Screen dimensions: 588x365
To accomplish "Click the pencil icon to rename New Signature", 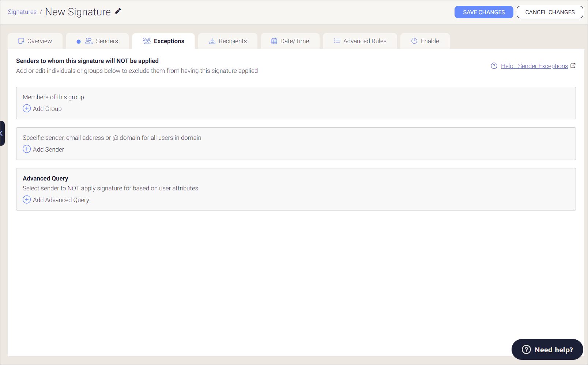I will (x=117, y=11).
